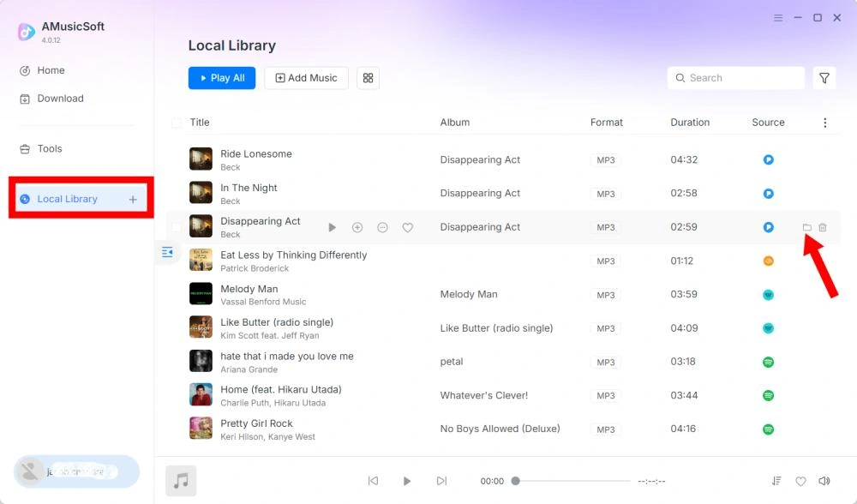Open the column options three-dot menu
Image resolution: width=857 pixels, height=504 pixels.
click(x=824, y=123)
